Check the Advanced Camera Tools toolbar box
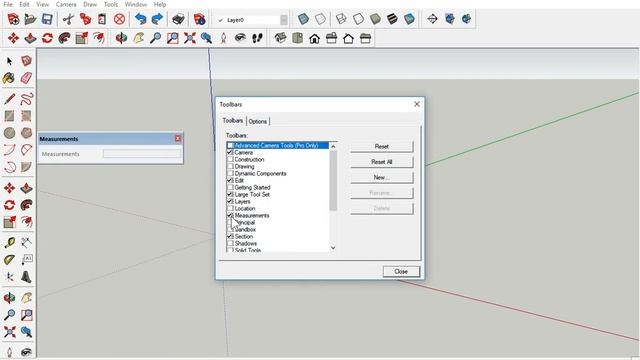This screenshot has width=640, height=360. pyautogui.click(x=230, y=145)
